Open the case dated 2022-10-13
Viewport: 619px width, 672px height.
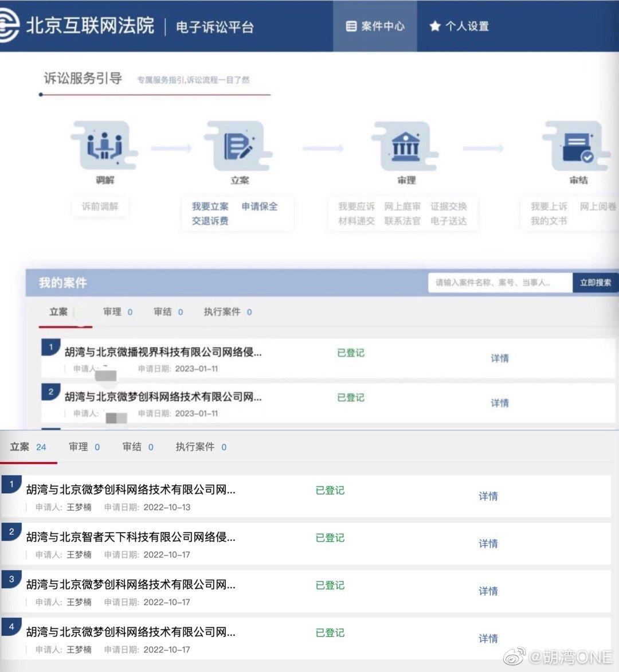pyautogui.click(x=131, y=490)
